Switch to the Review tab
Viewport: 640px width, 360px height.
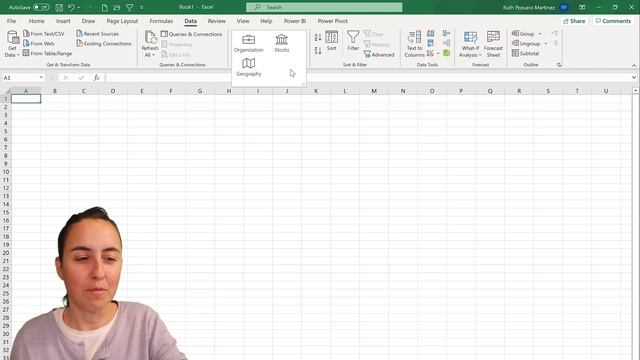click(x=216, y=21)
